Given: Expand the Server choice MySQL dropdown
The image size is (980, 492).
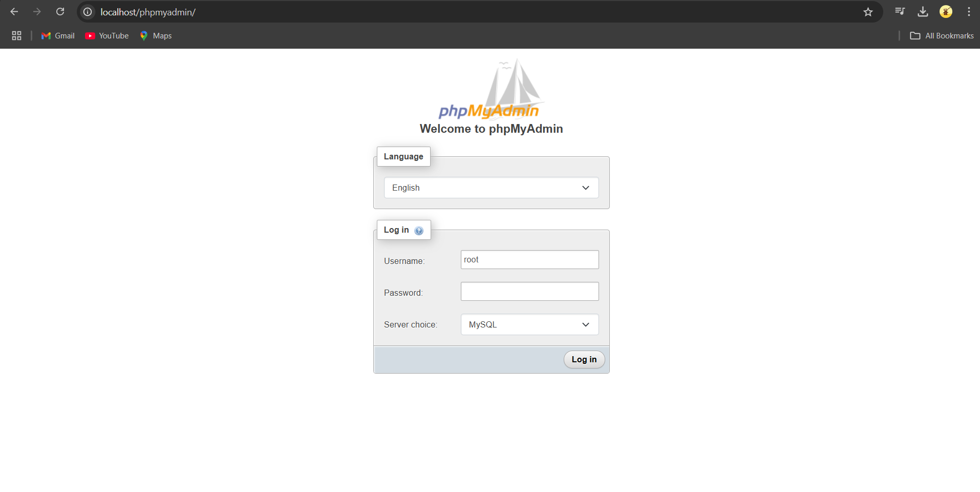Looking at the screenshot, I should tap(529, 324).
